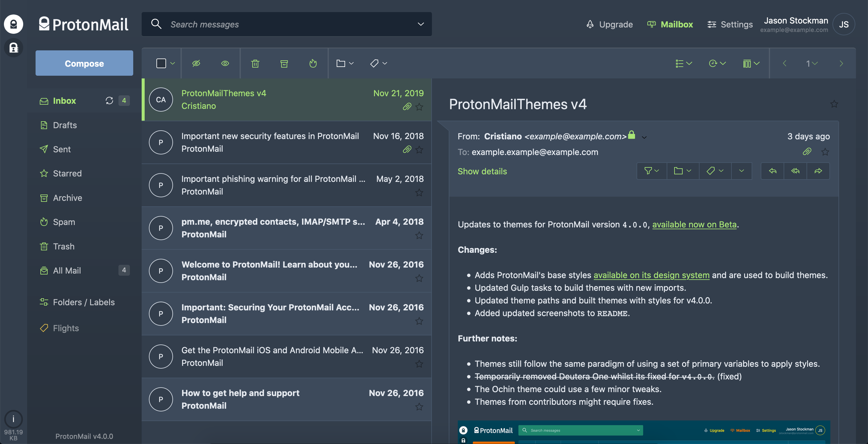The width and height of the screenshot is (868, 444).
Task: Open the Drafts folder
Action: click(65, 125)
